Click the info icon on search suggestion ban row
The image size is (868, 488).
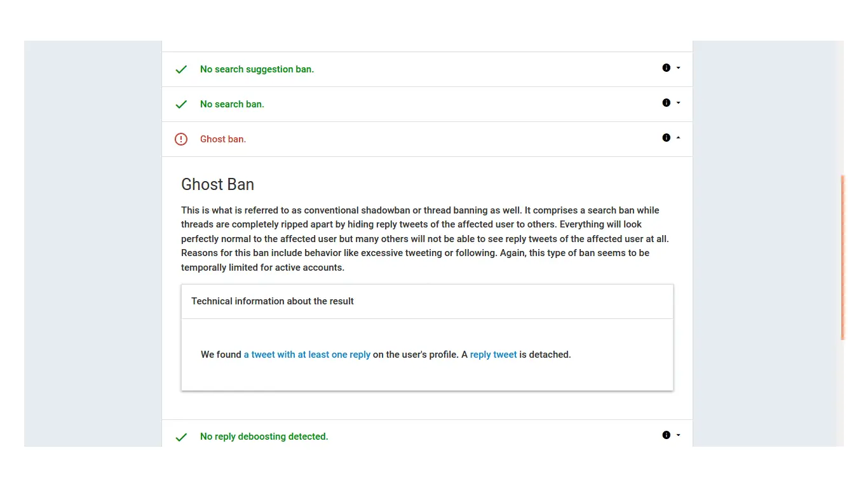(x=666, y=67)
